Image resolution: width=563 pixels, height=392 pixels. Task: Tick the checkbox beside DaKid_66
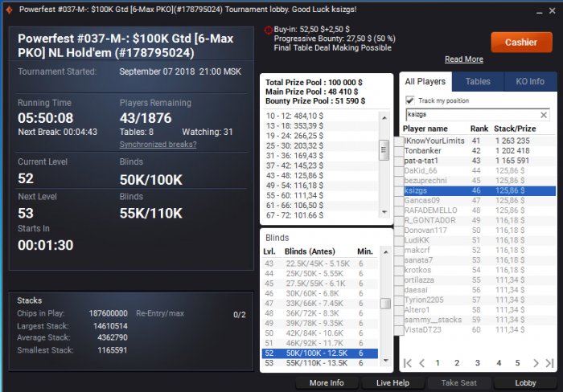point(399,171)
